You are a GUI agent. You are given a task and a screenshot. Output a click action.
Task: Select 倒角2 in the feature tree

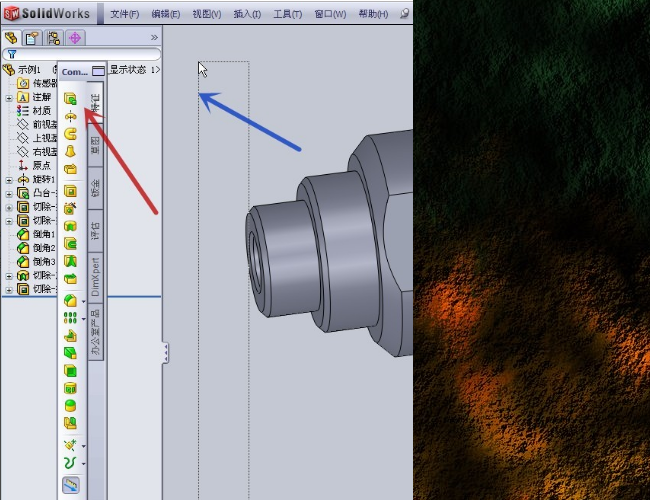click(x=36, y=248)
